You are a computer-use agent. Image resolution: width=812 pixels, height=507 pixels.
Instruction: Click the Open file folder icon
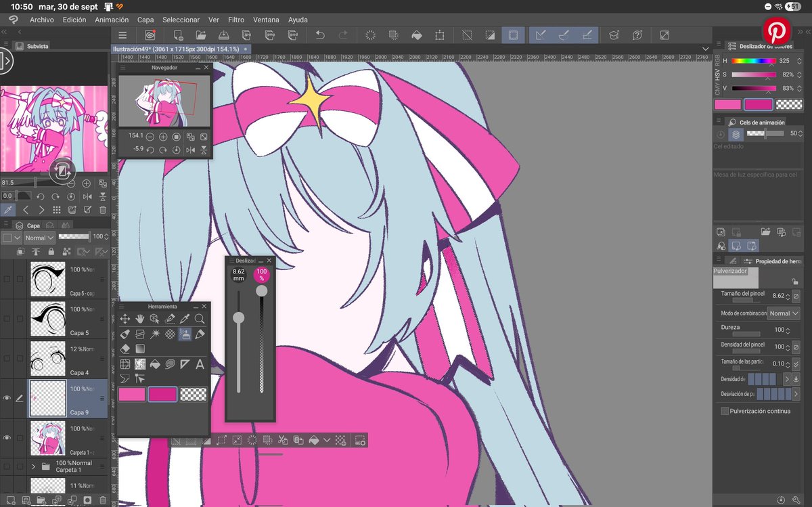(x=201, y=35)
